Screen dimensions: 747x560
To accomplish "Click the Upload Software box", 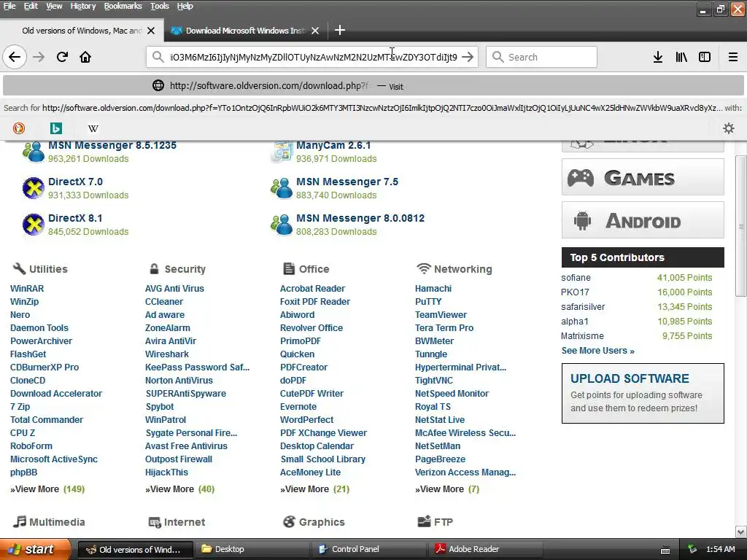I will 643,393.
